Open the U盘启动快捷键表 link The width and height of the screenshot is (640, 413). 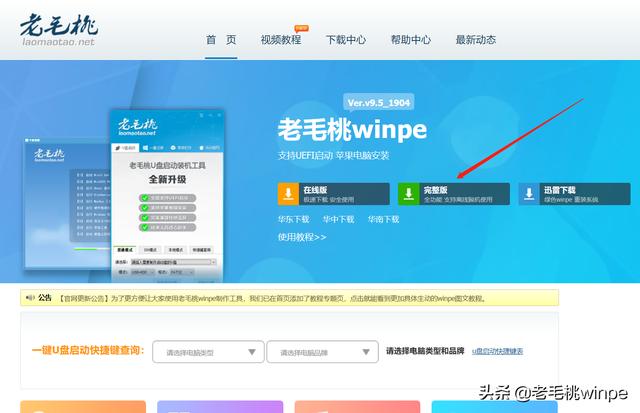[x=497, y=351]
